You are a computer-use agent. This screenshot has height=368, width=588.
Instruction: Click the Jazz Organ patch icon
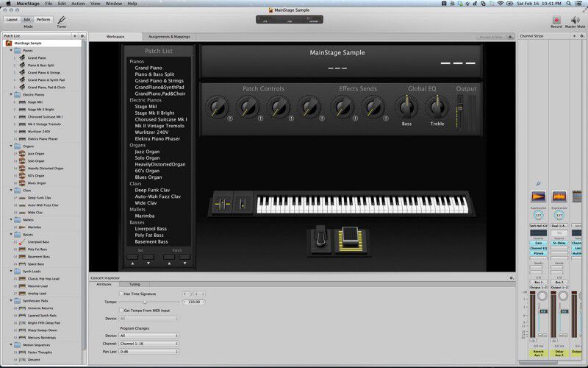[x=22, y=154]
